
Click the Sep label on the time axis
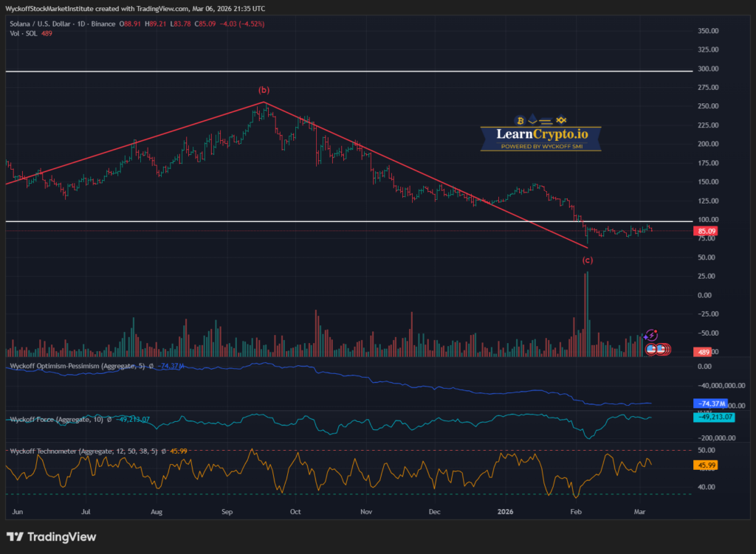227,510
